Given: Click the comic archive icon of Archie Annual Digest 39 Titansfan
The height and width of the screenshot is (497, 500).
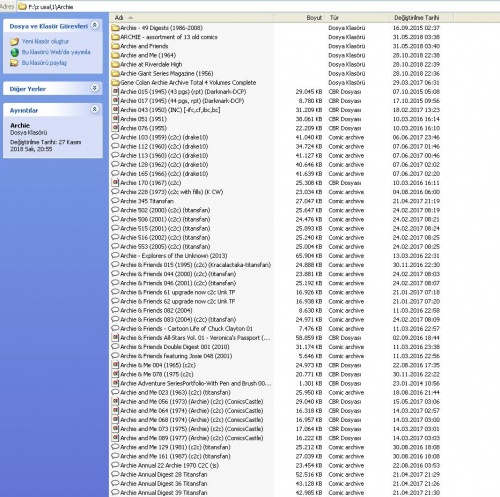Looking at the screenshot, I should click(x=115, y=492).
